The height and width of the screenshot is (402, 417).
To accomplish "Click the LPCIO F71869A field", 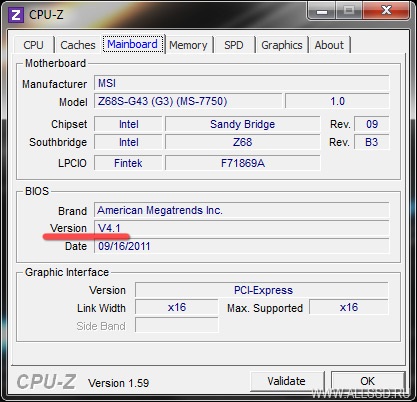I will (x=242, y=163).
